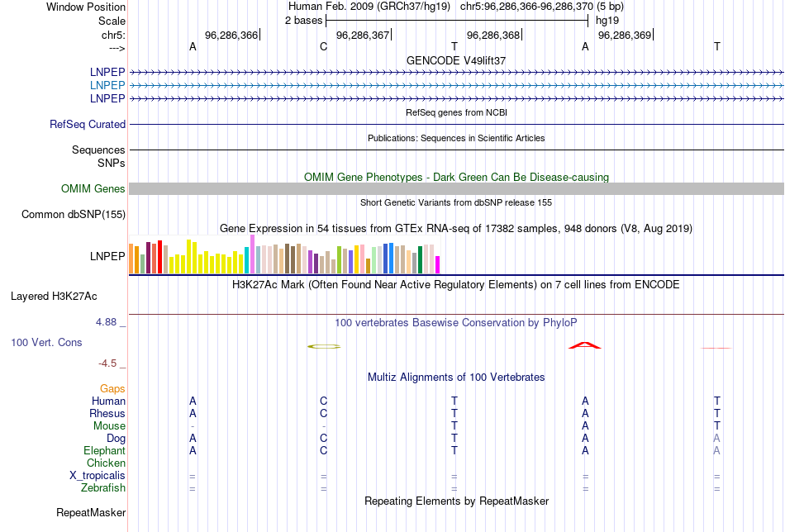Click the 100 Vert. Cons label
The width and height of the screenshot is (785, 532).
coord(46,342)
